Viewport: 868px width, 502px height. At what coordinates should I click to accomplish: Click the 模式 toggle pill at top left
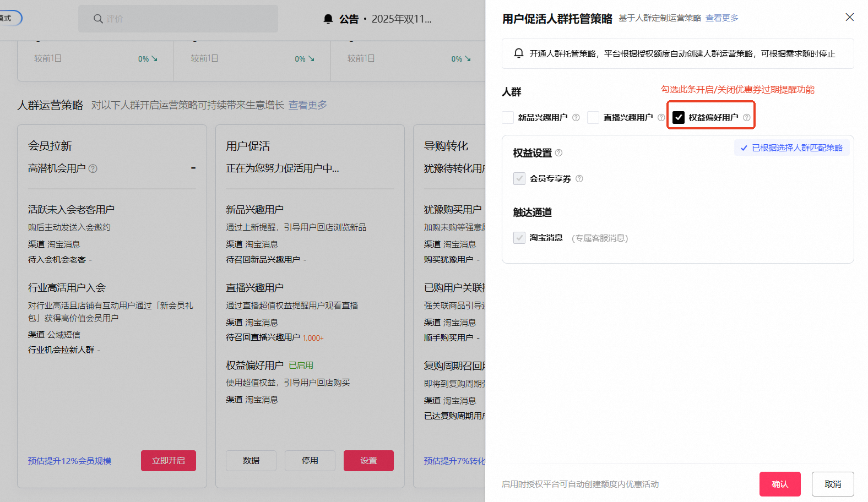point(10,18)
